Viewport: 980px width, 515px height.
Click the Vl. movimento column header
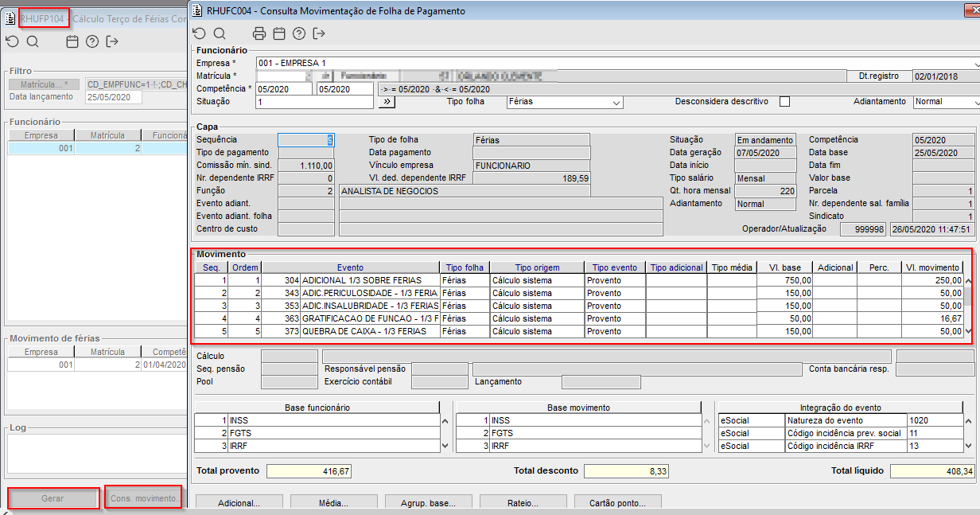pyautogui.click(x=931, y=267)
